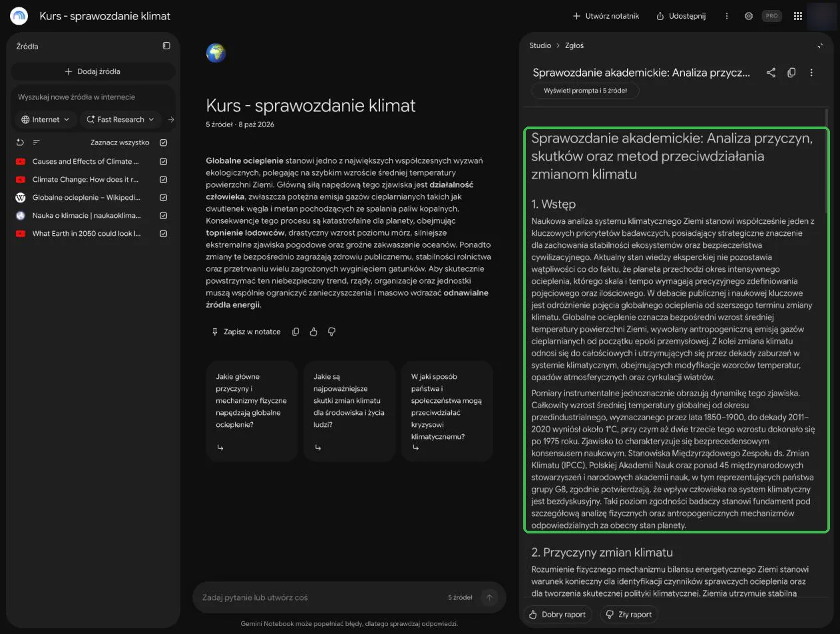This screenshot has width=840, height=634.
Task: Click the report vertical scrollbar
Action: [x=827, y=160]
